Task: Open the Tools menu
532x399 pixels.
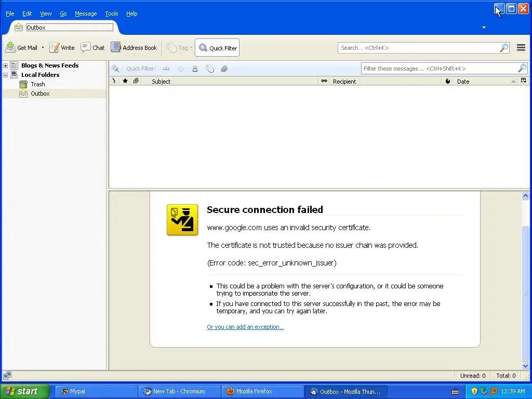Action: [111, 14]
